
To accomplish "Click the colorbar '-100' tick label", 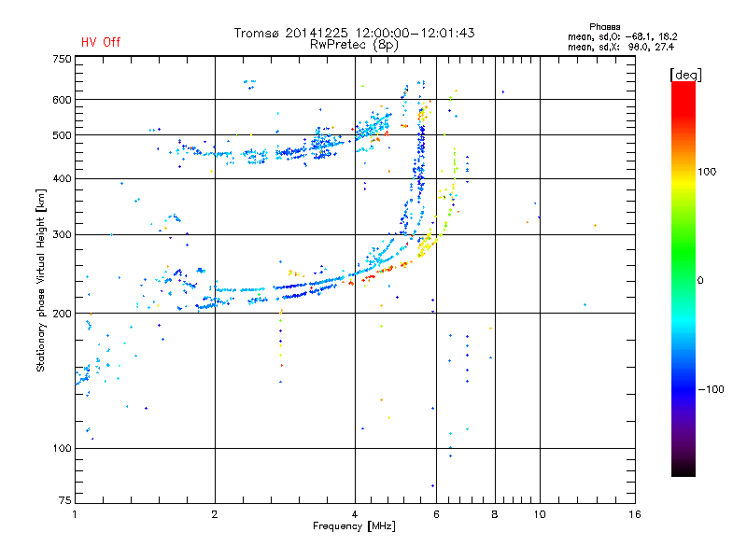I will pyautogui.click(x=711, y=389).
